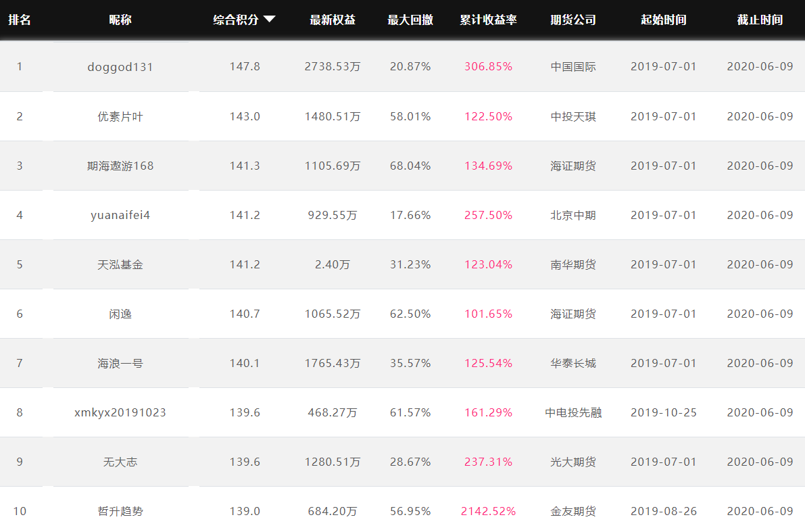Select the nickname 闲逸
Screen dimensions: 805x532
pos(120,314)
